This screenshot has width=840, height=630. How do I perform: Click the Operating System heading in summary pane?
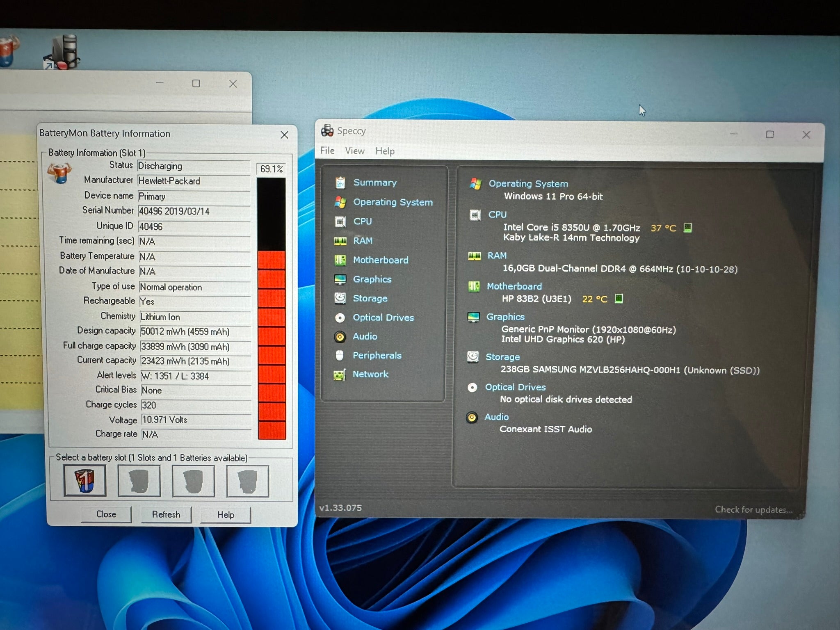(x=528, y=184)
